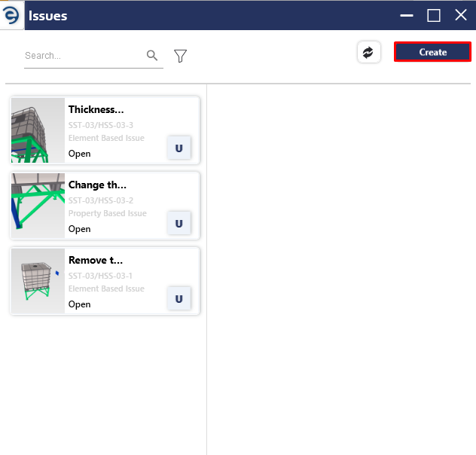Open the Change th... issue thumbnail

pyautogui.click(x=38, y=206)
